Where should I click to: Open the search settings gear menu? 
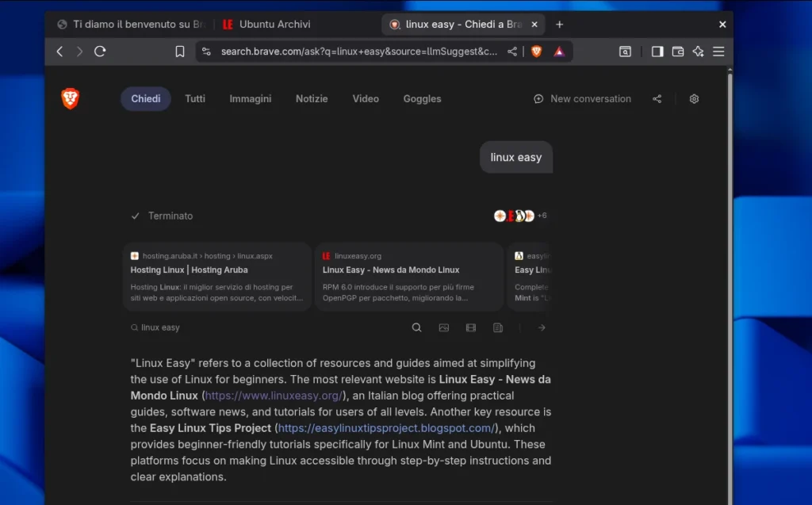tap(694, 98)
